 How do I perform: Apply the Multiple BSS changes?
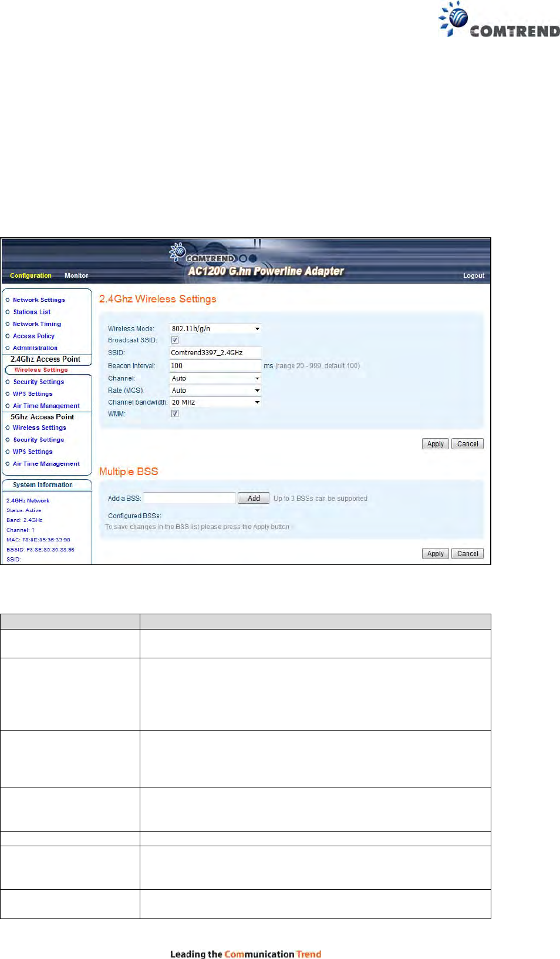point(436,554)
